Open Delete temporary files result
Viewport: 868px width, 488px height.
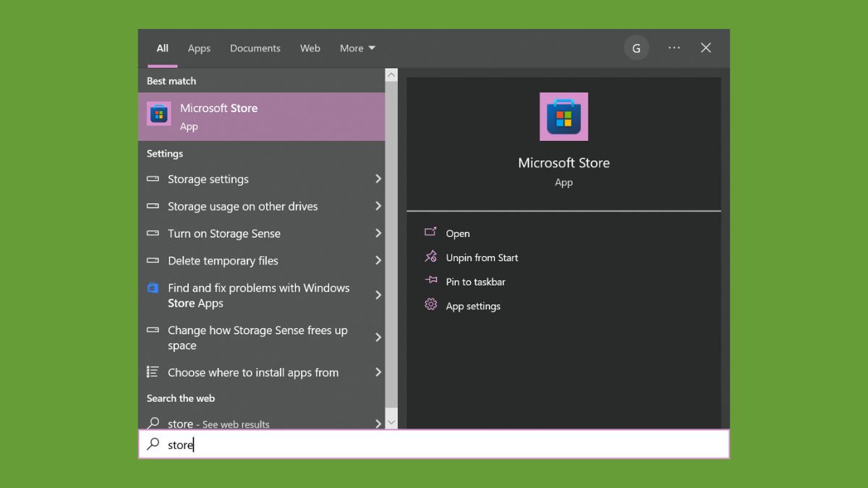tap(261, 260)
